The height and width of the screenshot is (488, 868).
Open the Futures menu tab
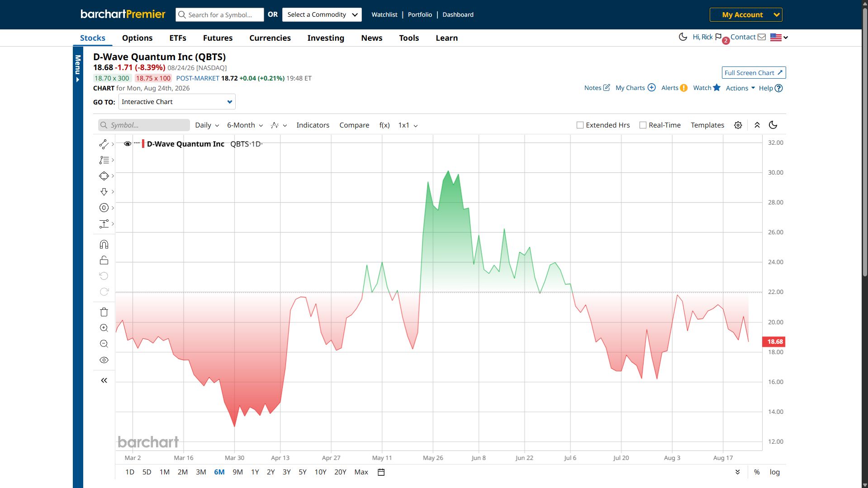(x=218, y=38)
